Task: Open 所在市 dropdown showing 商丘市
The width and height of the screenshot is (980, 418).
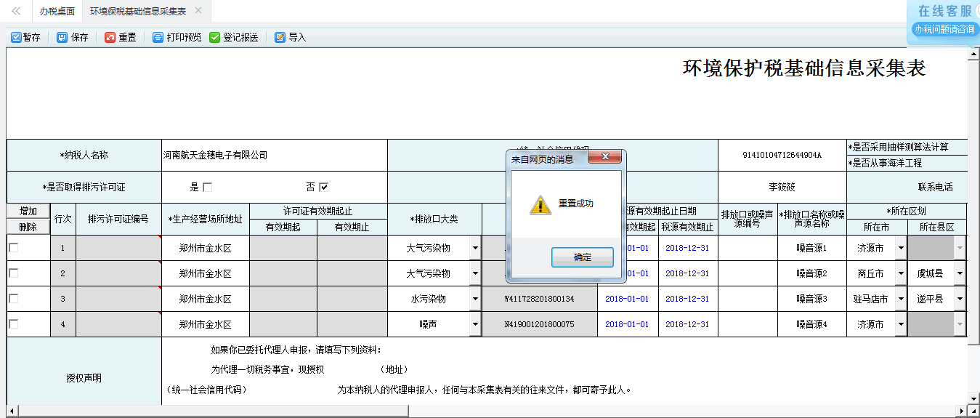Action: click(x=901, y=273)
